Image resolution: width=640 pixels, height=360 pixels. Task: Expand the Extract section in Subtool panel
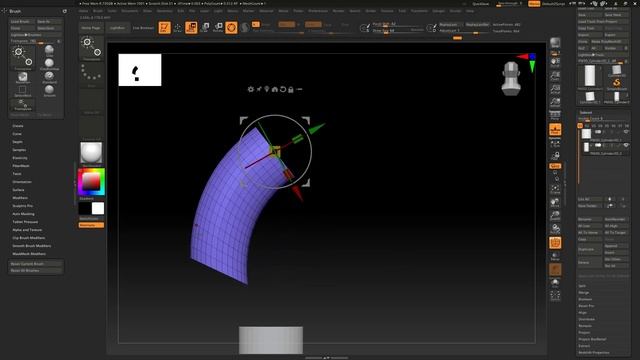coord(584,346)
